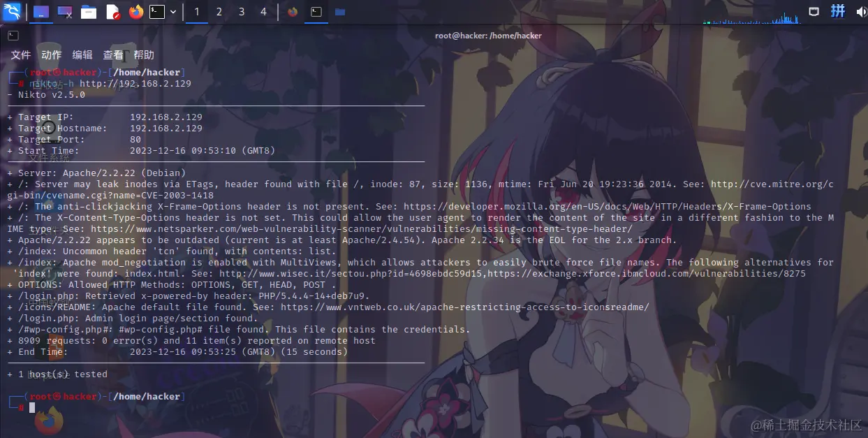The height and width of the screenshot is (438, 868).
Task: Click the 'Start Time' line
Action: pyautogui.click(x=141, y=151)
